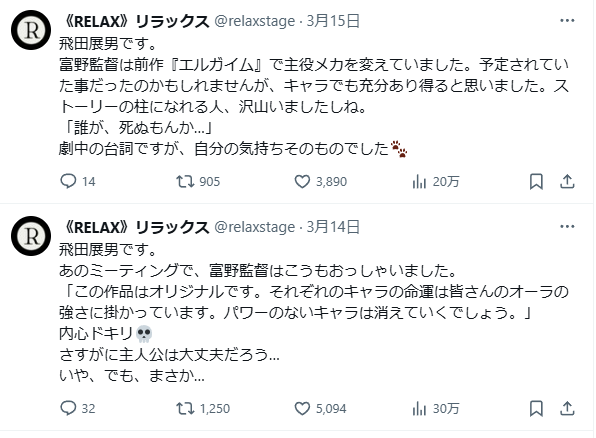Bookmark the March 14 tweet

[x=536, y=408]
